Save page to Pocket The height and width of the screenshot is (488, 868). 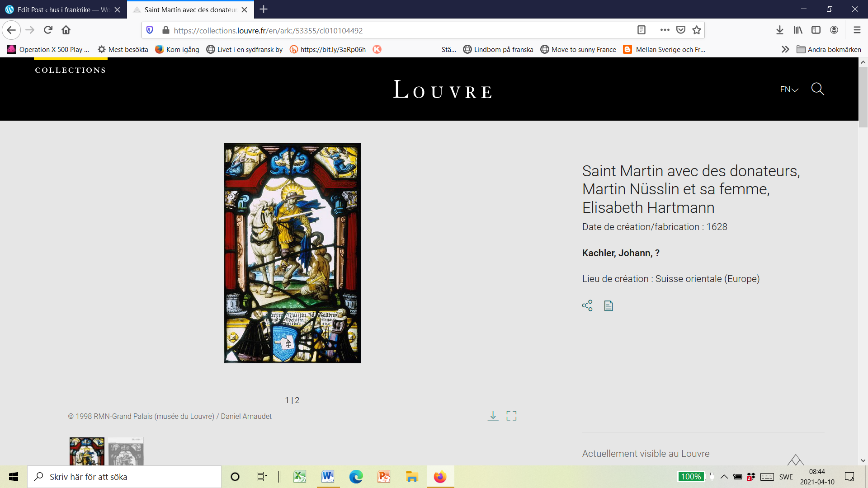coord(681,30)
